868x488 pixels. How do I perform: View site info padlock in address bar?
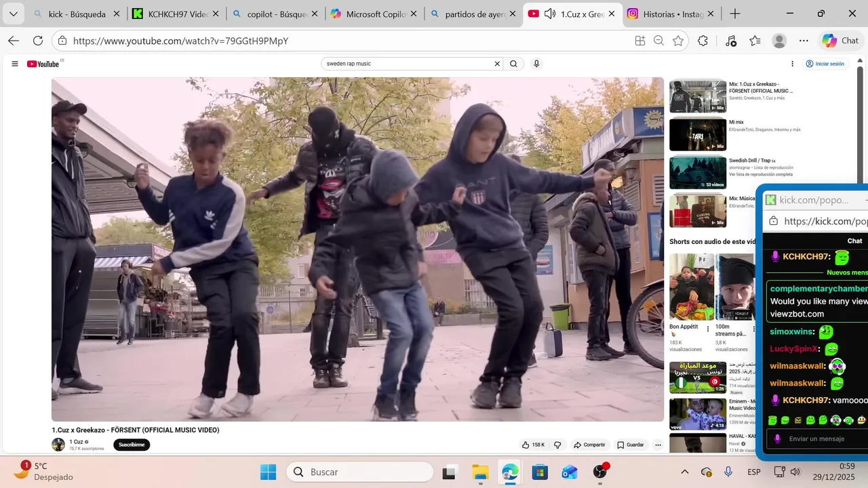pyautogui.click(x=63, y=41)
